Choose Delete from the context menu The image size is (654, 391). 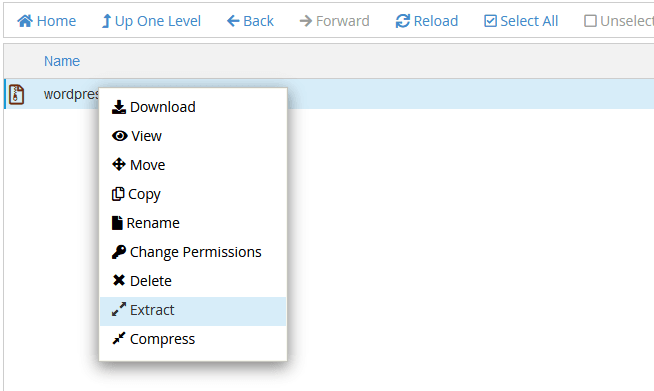[193, 281]
